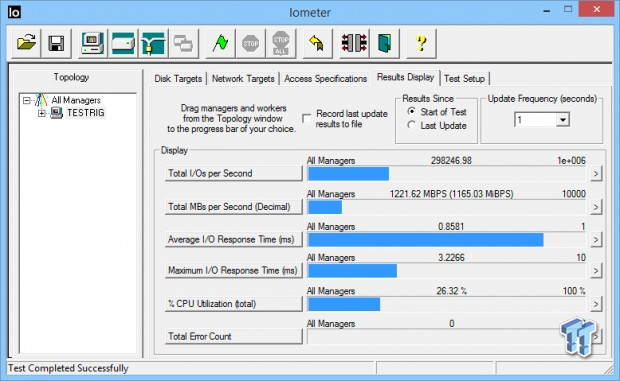Click the Test Completed Successfully status text
620x381 pixels.
pos(68,368)
